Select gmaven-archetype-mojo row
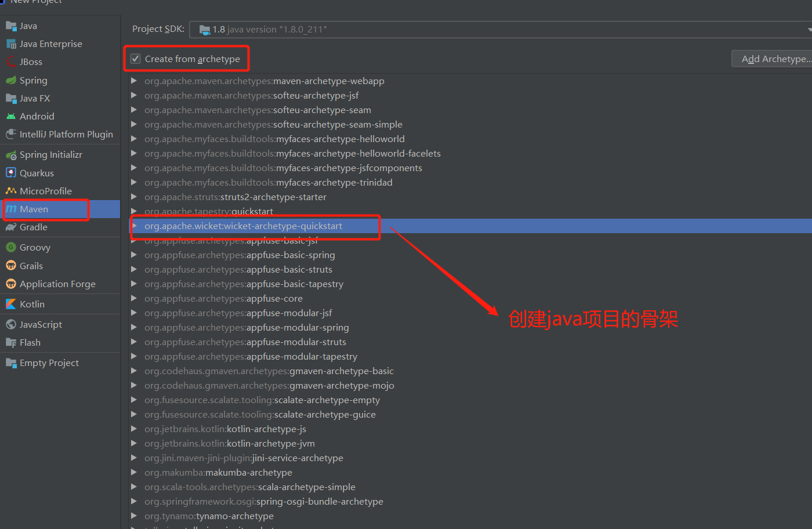 pyautogui.click(x=470, y=385)
